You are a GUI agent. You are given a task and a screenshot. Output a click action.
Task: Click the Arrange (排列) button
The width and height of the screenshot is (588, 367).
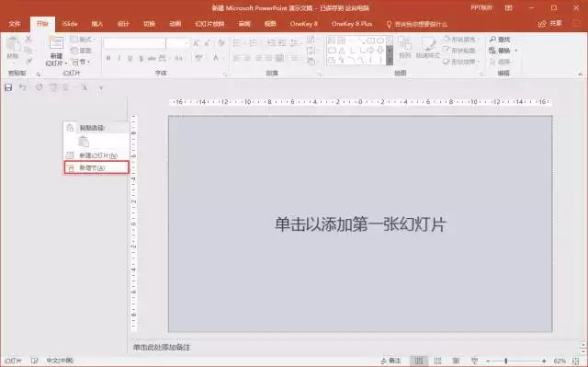(404, 48)
